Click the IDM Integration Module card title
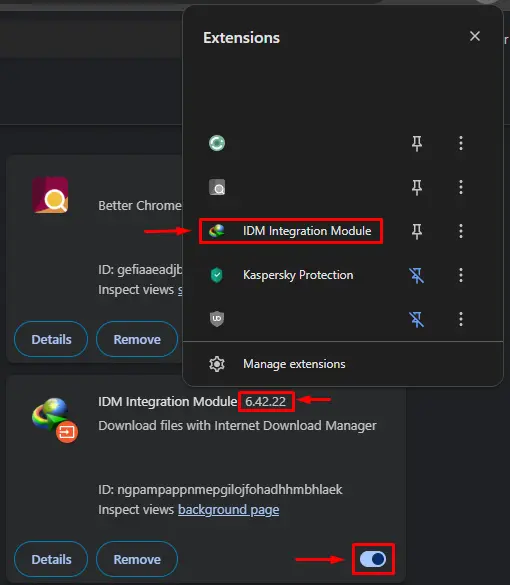 (x=168, y=401)
